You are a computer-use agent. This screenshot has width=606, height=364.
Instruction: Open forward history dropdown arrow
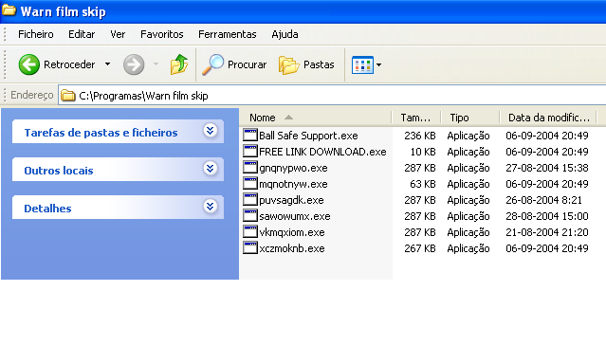click(x=156, y=64)
